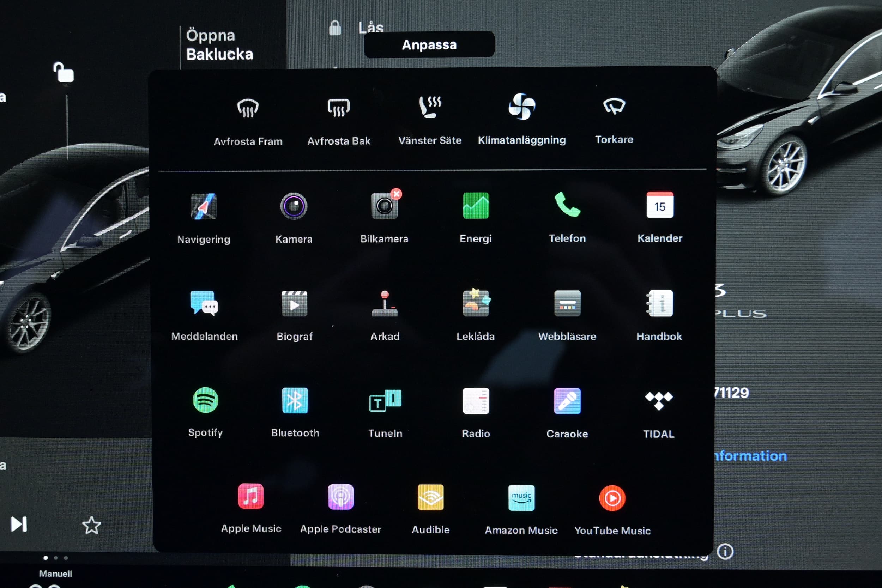This screenshot has width=882, height=588.
Task: Skip to next track
Action: [x=19, y=524]
